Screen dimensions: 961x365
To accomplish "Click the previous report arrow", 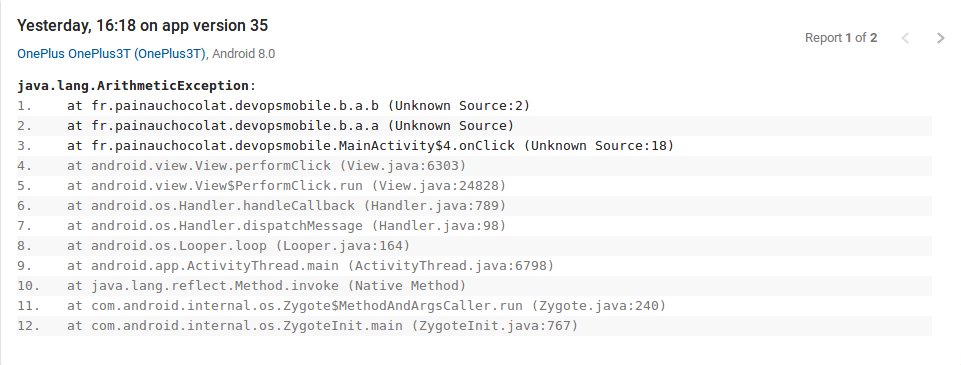I will point(905,38).
